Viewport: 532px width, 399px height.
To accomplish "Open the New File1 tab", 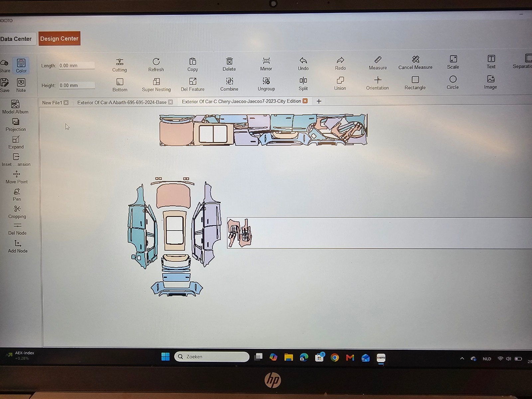I will tap(52, 103).
